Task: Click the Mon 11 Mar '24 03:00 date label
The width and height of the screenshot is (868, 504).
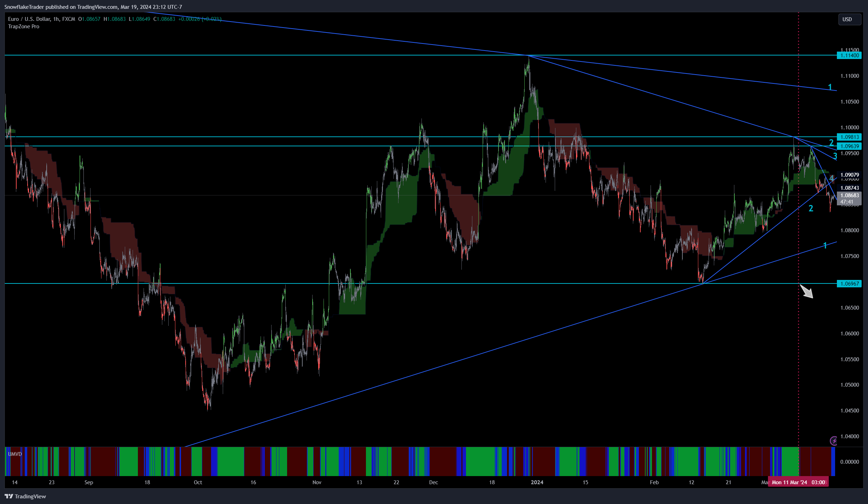Action: click(798, 482)
